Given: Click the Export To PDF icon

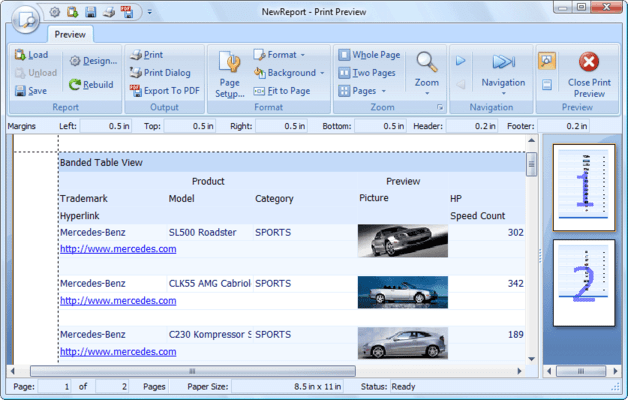Looking at the screenshot, I should coord(136,91).
